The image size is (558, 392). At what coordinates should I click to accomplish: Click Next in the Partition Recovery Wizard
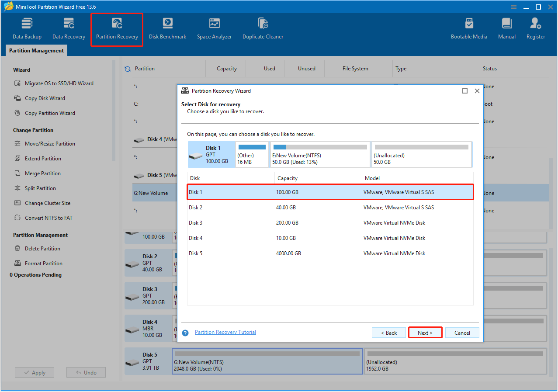point(424,332)
